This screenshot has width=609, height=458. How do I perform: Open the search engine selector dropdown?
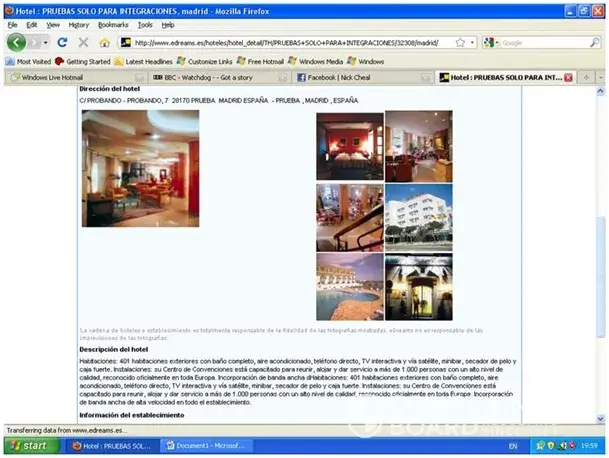491,43
